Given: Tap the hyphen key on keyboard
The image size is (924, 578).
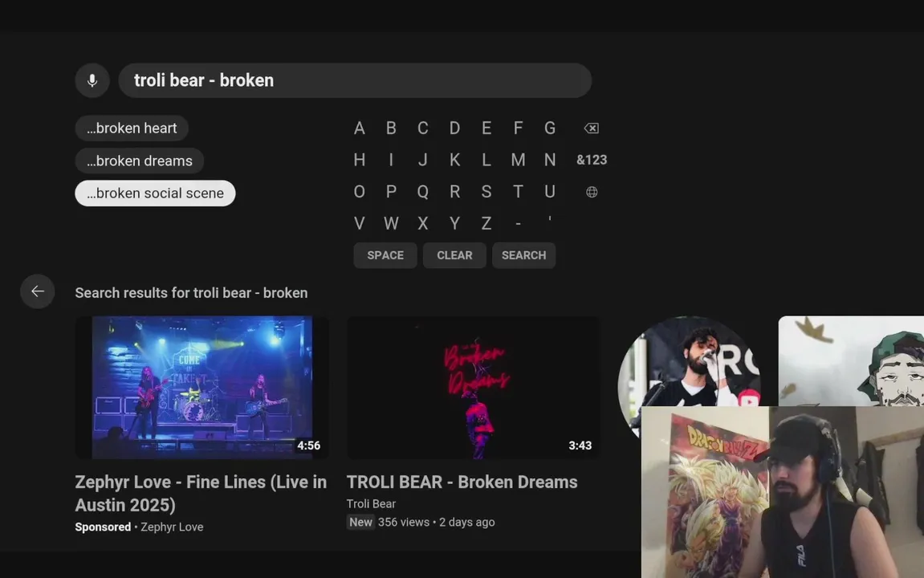Looking at the screenshot, I should pyautogui.click(x=518, y=223).
